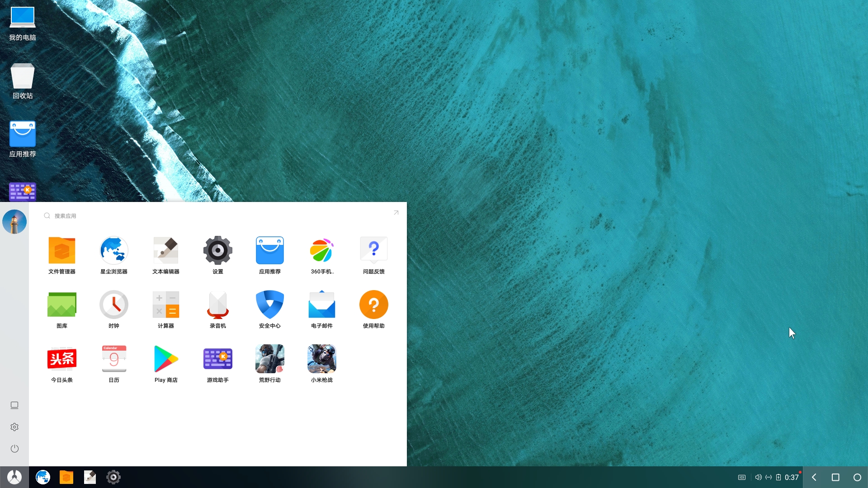Open the 计算器 calculator

(x=166, y=309)
